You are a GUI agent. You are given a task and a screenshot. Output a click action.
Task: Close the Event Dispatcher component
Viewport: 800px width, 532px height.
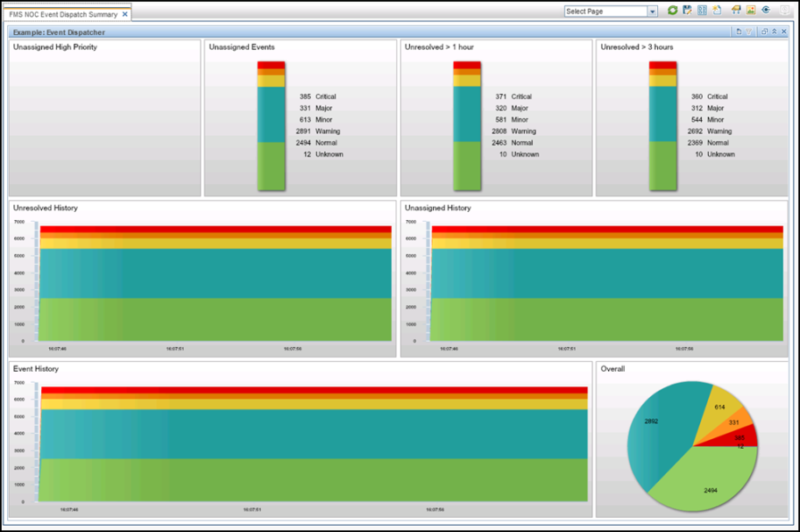coord(784,32)
